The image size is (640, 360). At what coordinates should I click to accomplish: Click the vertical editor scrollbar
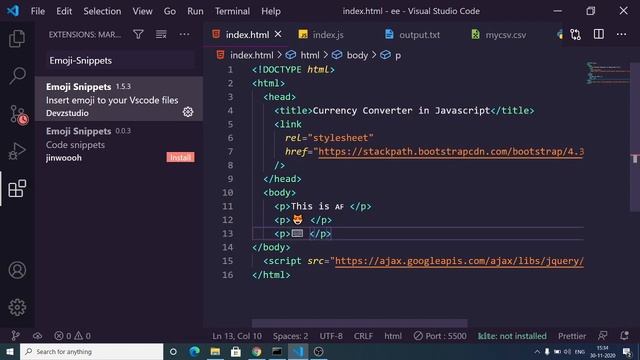coord(635,137)
